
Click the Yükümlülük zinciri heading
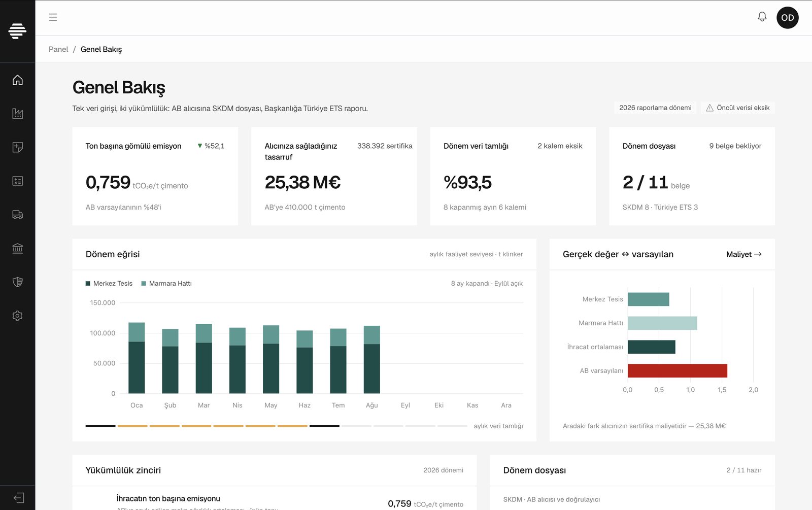click(123, 470)
